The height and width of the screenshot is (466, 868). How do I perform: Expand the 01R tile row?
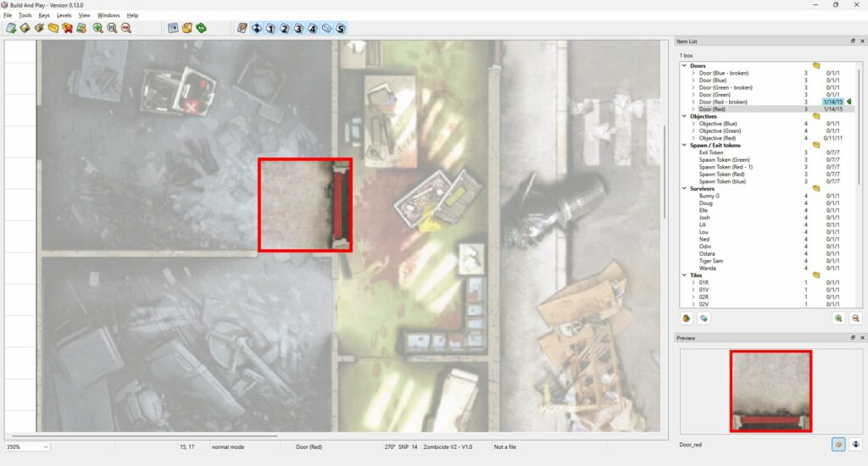pyautogui.click(x=693, y=282)
